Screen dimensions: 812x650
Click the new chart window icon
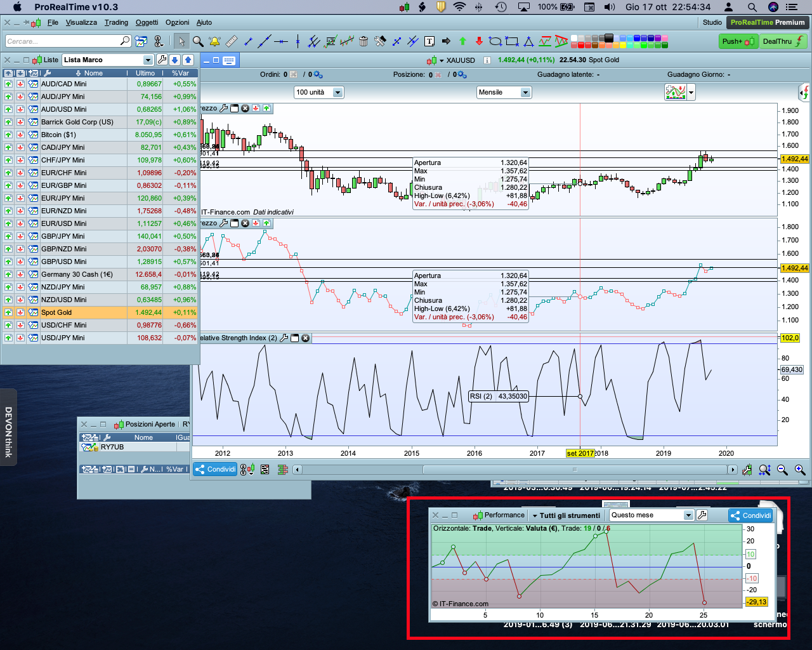(141, 41)
